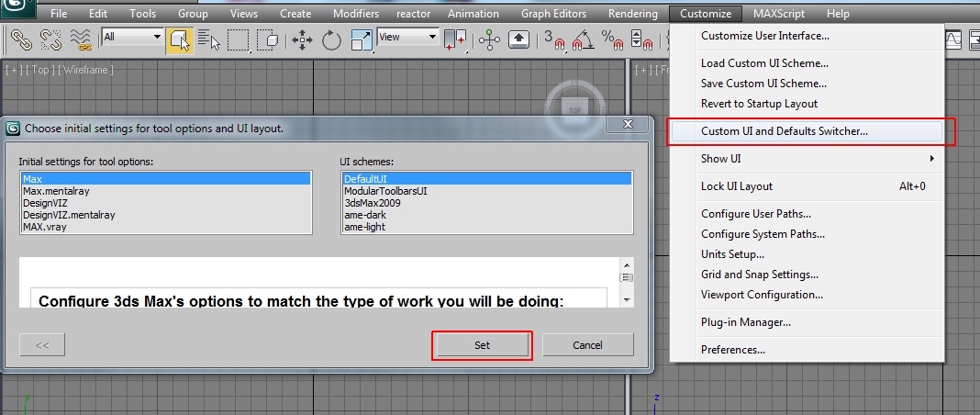The height and width of the screenshot is (415, 980).
Task: Select ame-dark UI scheme
Action: click(x=487, y=215)
